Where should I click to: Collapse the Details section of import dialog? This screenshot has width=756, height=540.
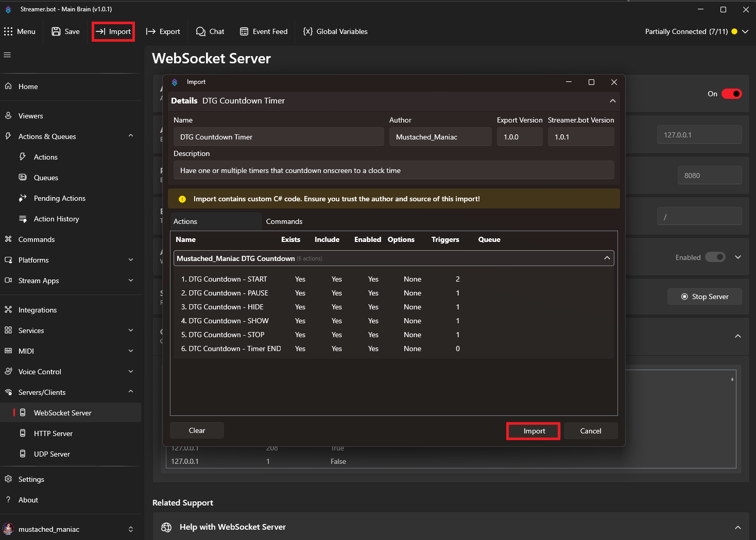(612, 101)
